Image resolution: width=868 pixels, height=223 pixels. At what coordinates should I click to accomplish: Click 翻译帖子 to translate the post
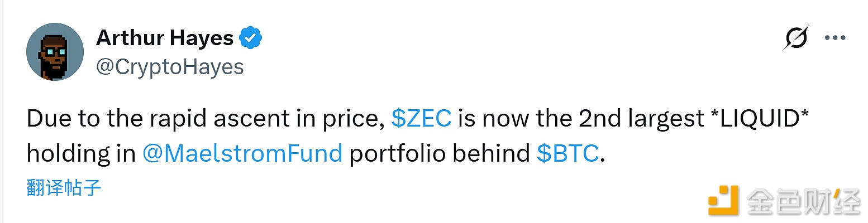tap(64, 188)
